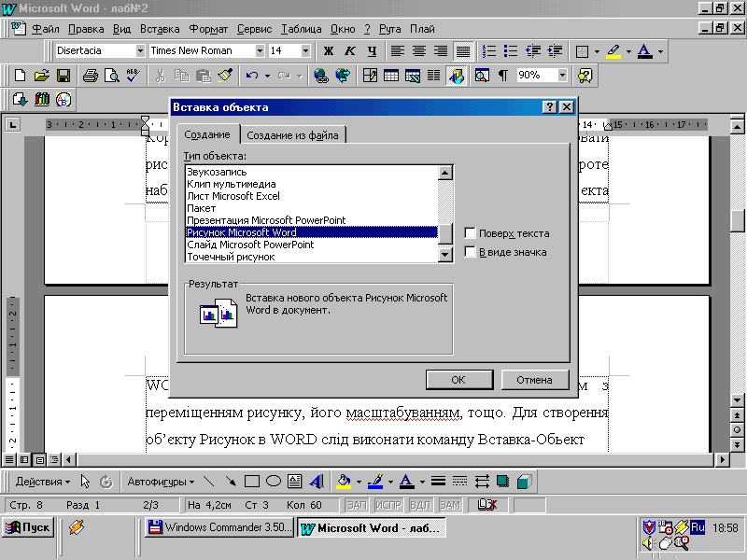This screenshot has width=747, height=560.
Task: Open the zoom 90% dropdown
Action: [x=563, y=76]
